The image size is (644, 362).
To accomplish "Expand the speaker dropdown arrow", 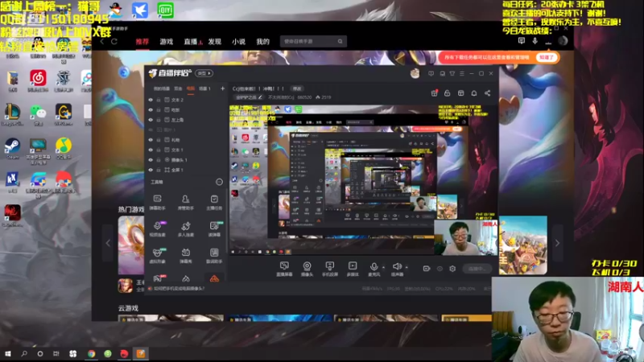I will coord(407,267).
